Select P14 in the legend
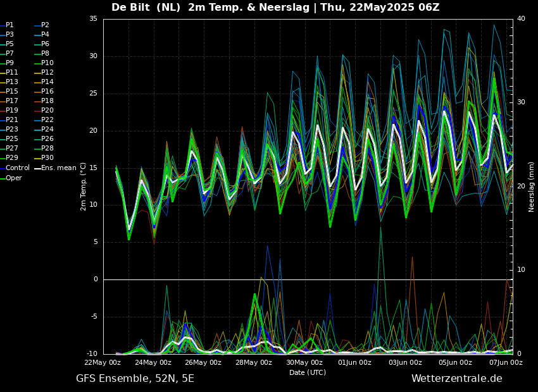The image size is (538, 392). click(x=47, y=82)
